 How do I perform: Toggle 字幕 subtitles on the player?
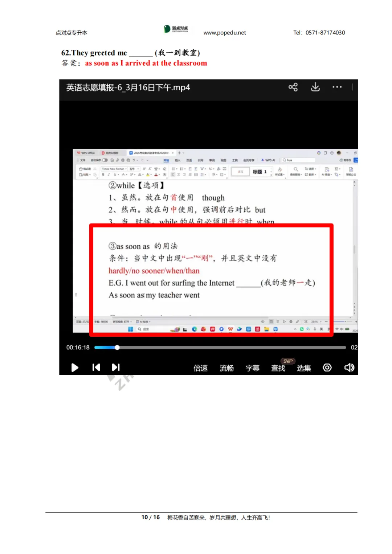point(252,368)
